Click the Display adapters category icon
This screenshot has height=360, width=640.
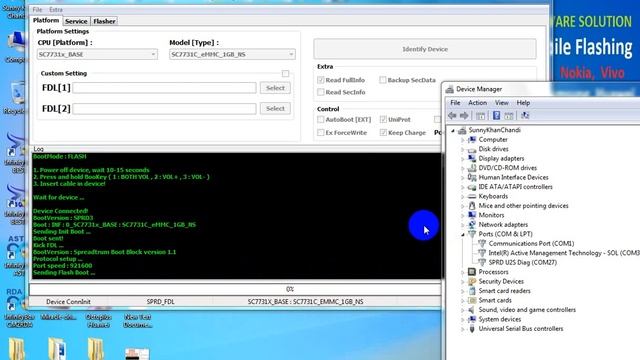472,158
